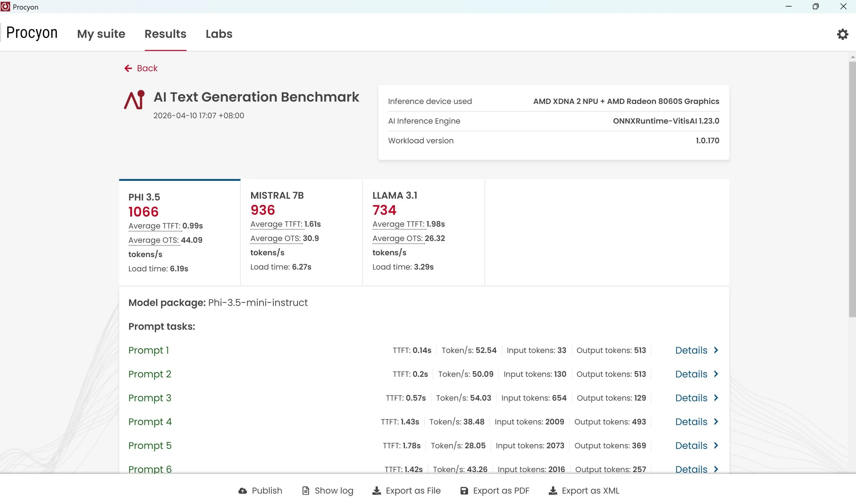
Task: Open settings with the gear icon
Action: (842, 34)
